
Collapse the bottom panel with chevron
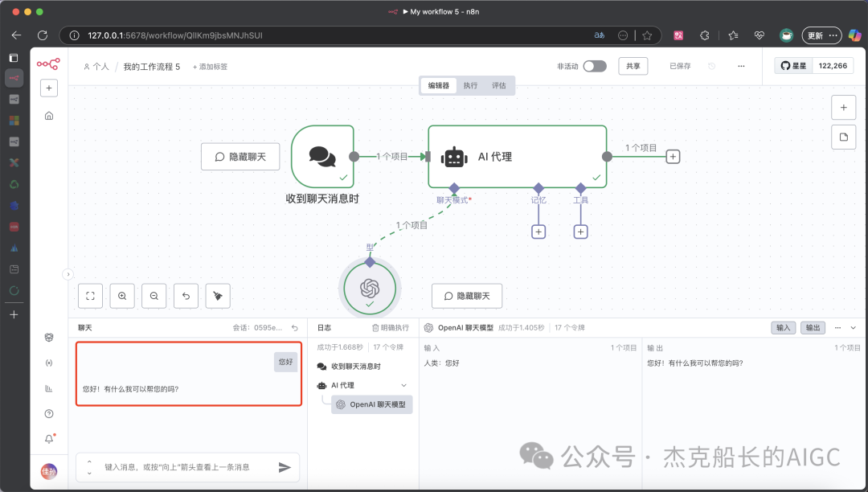point(854,328)
